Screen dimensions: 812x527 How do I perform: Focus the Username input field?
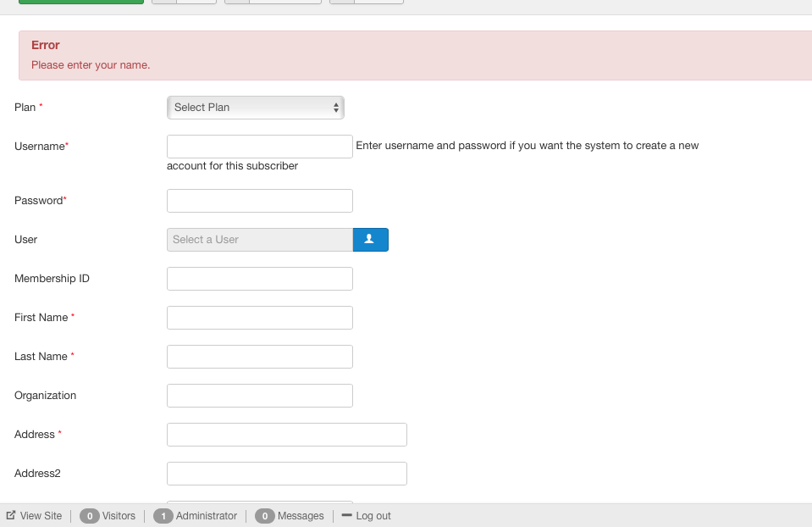pyautogui.click(x=259, y=147)
